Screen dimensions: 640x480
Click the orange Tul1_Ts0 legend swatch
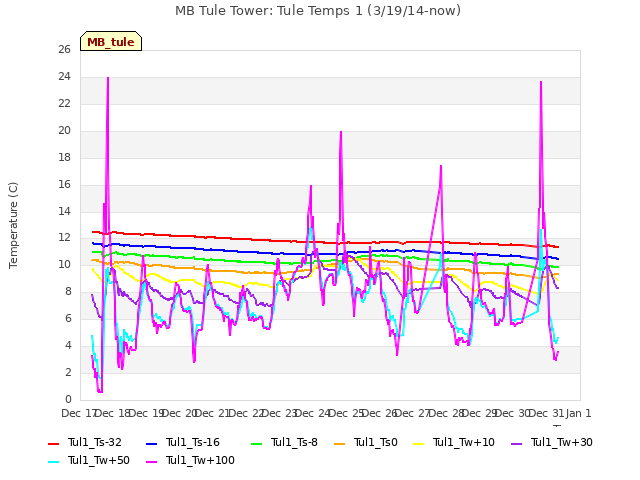339,443
